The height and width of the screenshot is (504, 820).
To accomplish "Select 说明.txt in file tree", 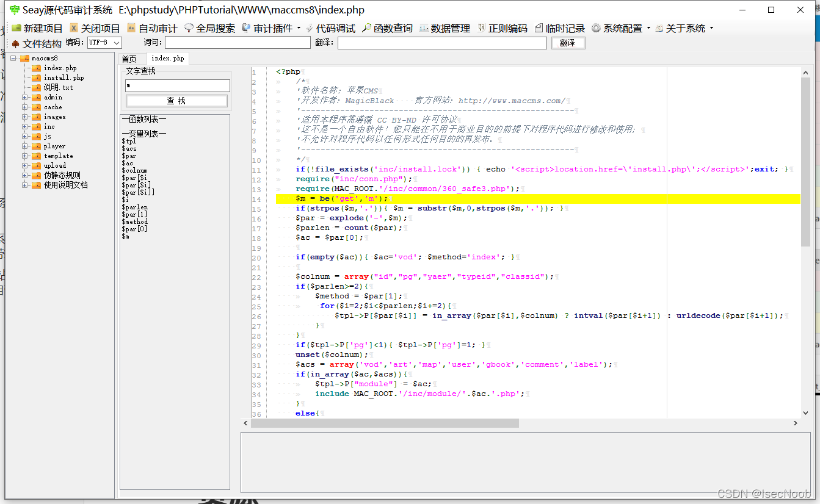I will (58, 88).
